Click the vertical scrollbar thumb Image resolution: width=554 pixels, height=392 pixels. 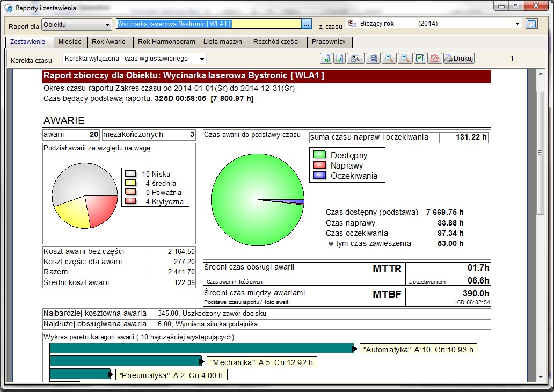[540, 152]
